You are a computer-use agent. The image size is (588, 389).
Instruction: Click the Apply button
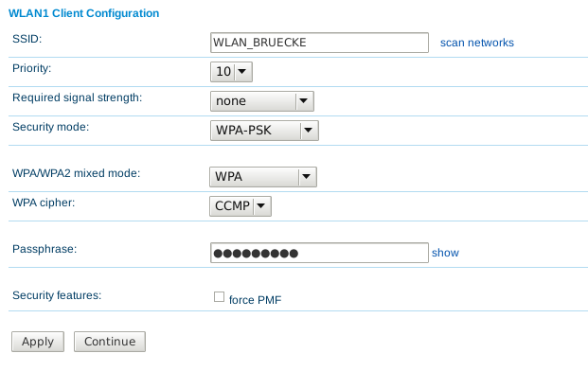coord(38,342)
